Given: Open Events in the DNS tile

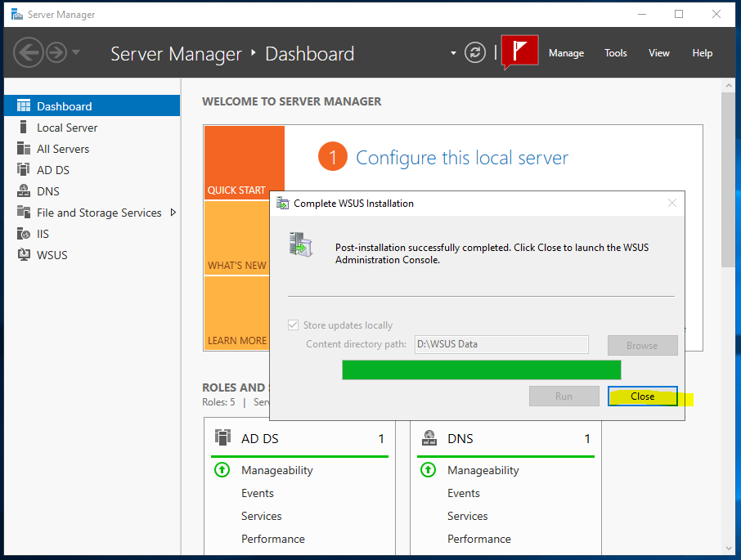Looking at the screenshot, I should coord(464,493).
